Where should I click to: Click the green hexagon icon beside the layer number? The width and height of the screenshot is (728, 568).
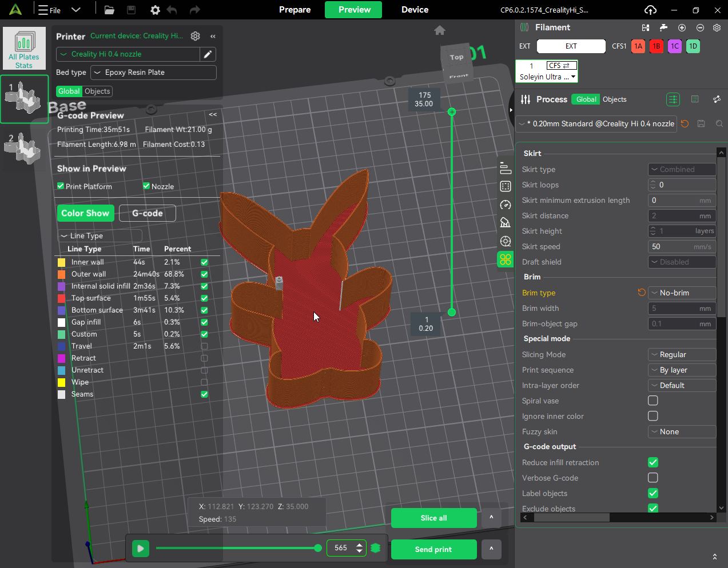376,548
